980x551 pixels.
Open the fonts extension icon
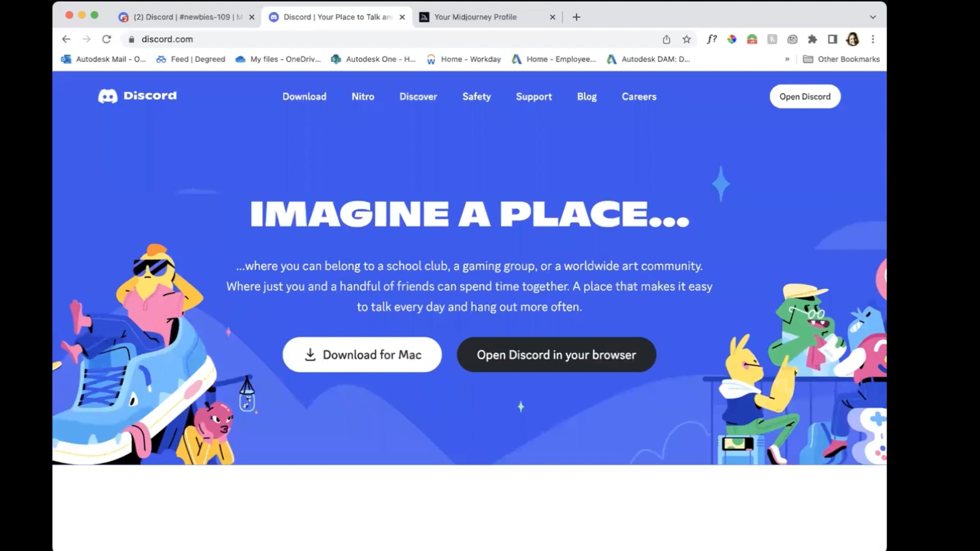point(712,39)
